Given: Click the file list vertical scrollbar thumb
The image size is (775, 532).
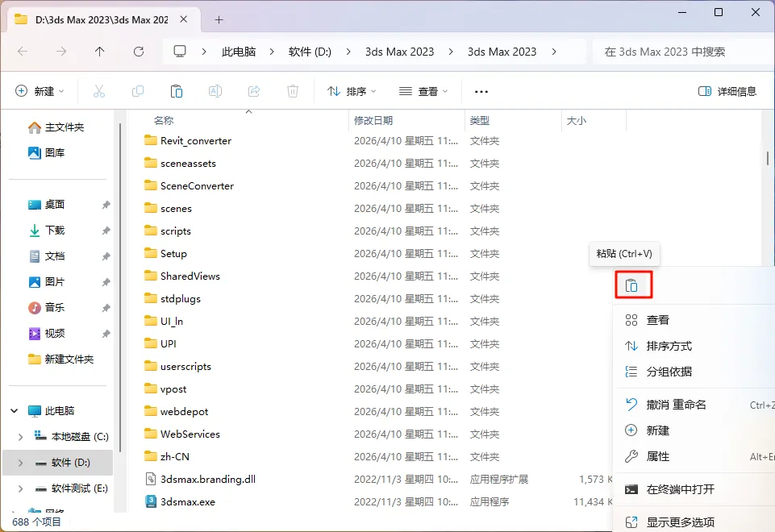Looking at the screenshot, I should [x=768, y=158].
